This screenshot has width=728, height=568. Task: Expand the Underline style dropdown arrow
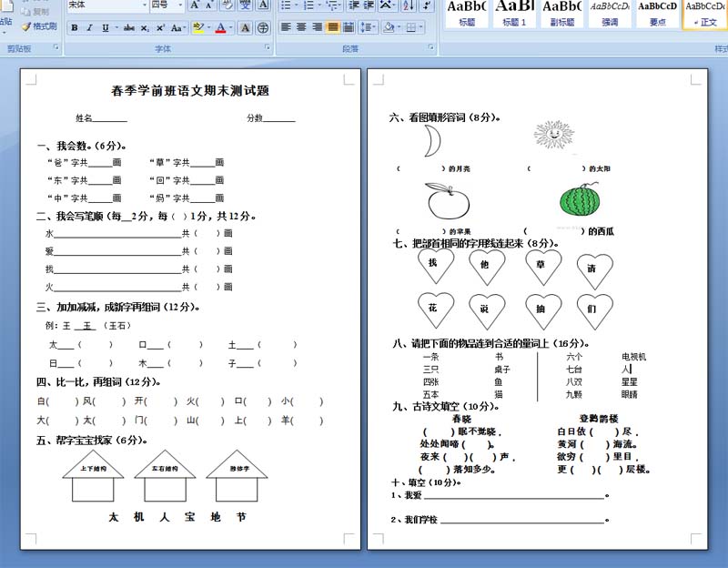[x=116, y=28]
